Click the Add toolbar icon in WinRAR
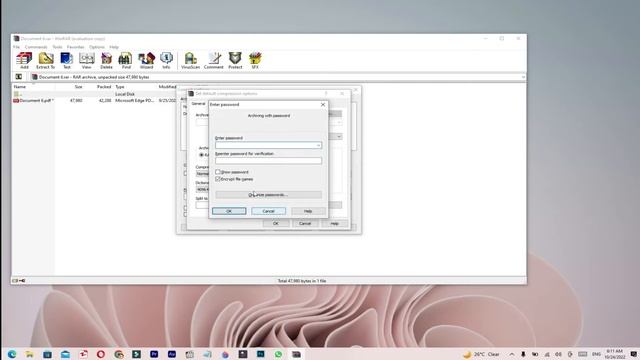The width and height of the screenshot is (640, 360). tap(24, 60)
